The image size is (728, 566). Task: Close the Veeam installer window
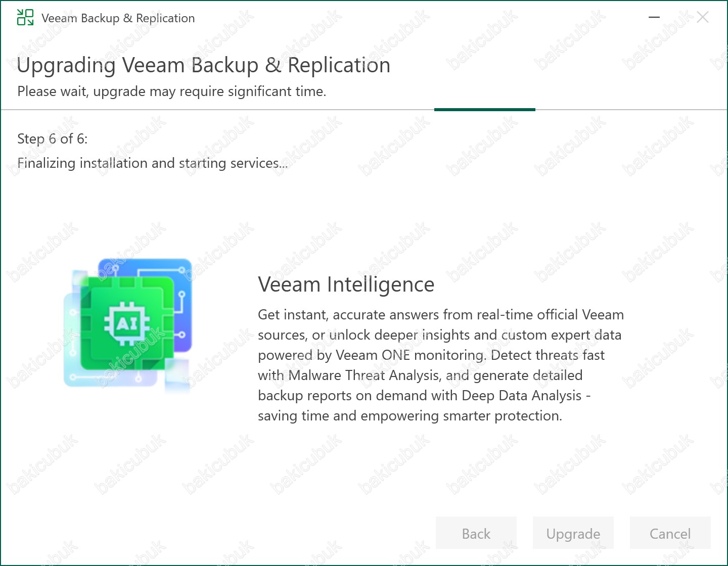(703, 18)
